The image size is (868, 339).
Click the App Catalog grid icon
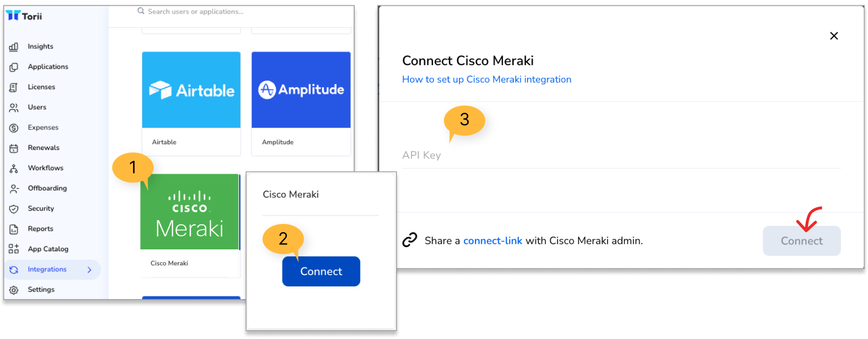(14, 249)
